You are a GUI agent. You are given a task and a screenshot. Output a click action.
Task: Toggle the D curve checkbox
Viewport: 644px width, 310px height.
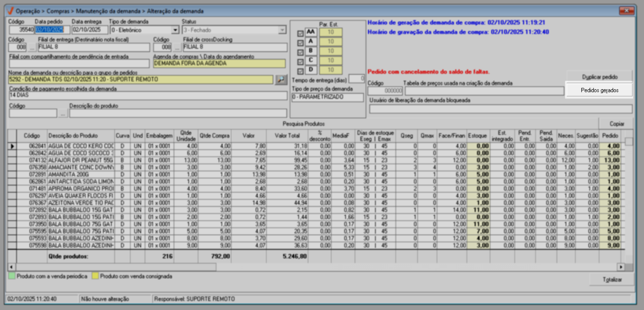300,71
